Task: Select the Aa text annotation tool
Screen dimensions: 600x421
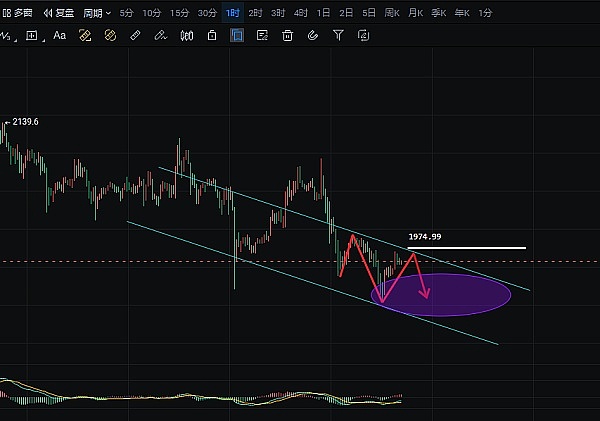Action: coord(60,36)
